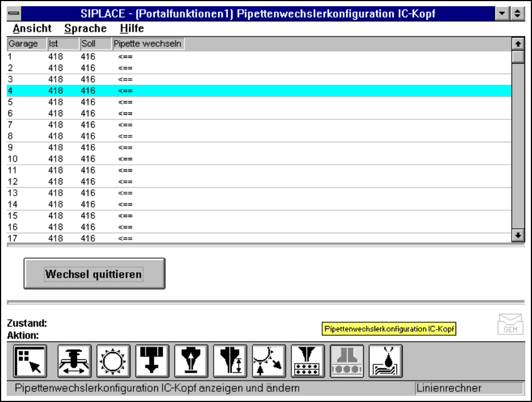Click the GEM envelope icon
This screenshot has width=532, height=402.
pyautogui.click(x=510, y=324)
